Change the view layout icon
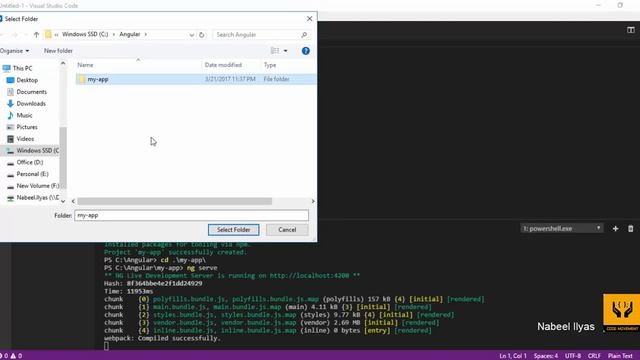 click(275, 51)
